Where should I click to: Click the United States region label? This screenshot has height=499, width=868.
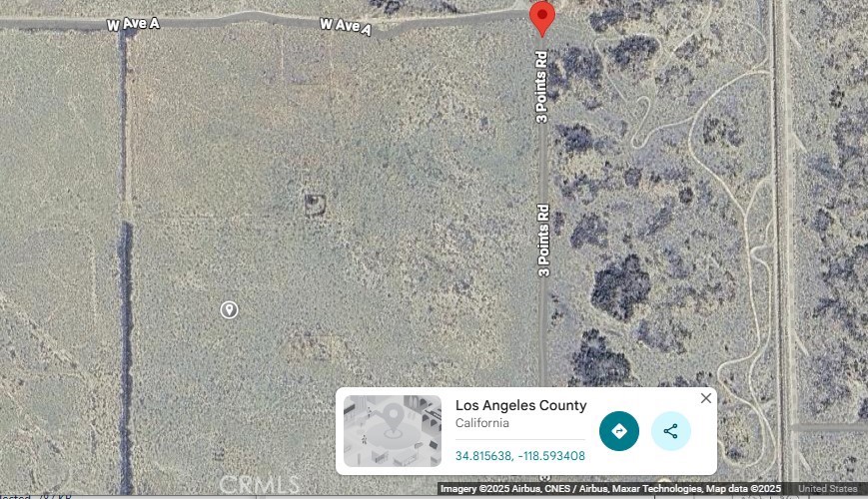pyautogui.click(x=828, y=488)
